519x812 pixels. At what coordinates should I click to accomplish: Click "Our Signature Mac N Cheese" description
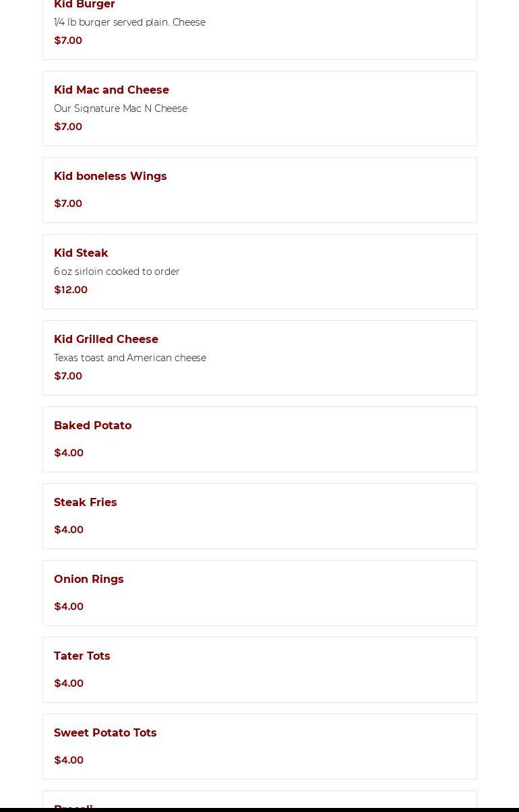click(121, 108)
